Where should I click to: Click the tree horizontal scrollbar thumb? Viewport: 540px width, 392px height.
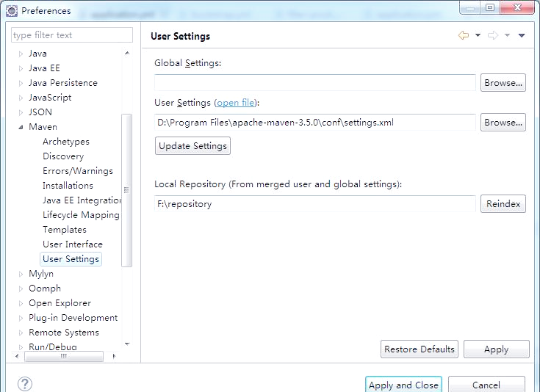click(64, 356)
